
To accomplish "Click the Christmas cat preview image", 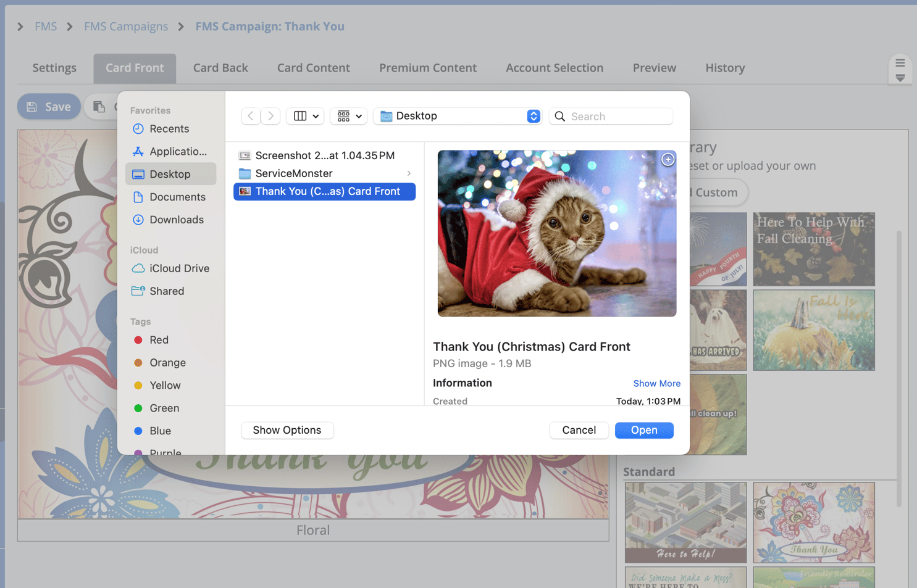I will point(556,233).
